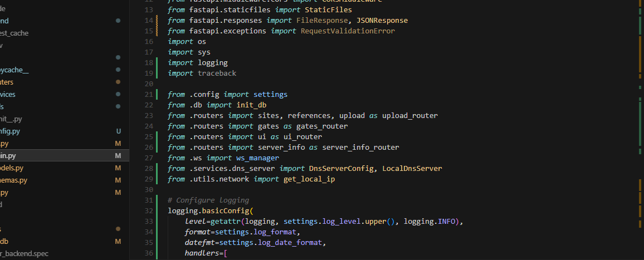This screenshot has height=260, width=644.
Task: Click get_local_ip on line 29
Action: (309, 179)
